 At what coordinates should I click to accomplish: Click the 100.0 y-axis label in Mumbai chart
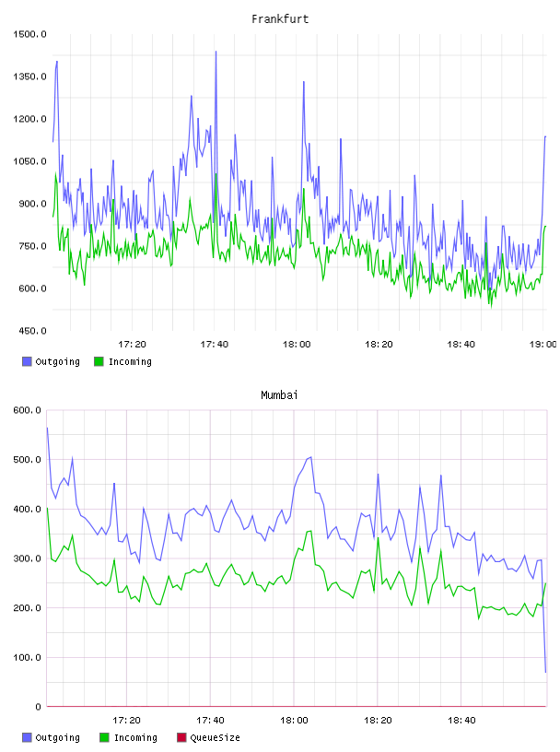[27, 657]
